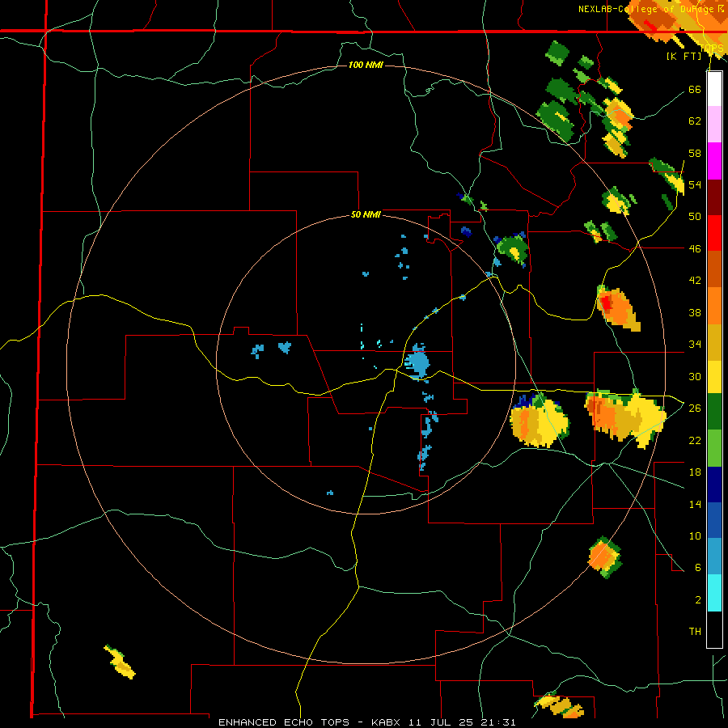The image size is (728, 728).
Task: Click the black TH legend block
Action: click(x=714, y=629)
